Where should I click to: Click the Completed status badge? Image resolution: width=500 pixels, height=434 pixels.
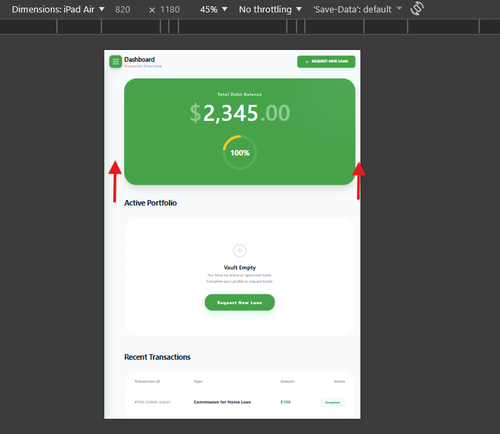pyautogui.click(x=332, y=402)
